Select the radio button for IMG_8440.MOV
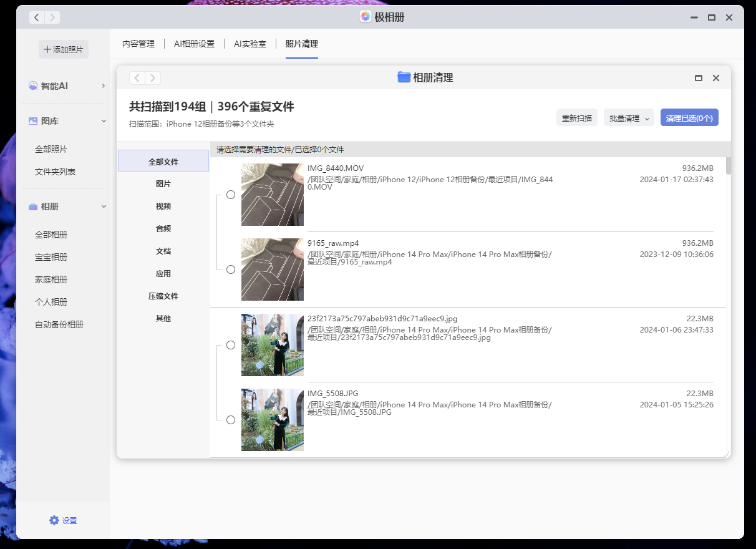 [231, 195]
